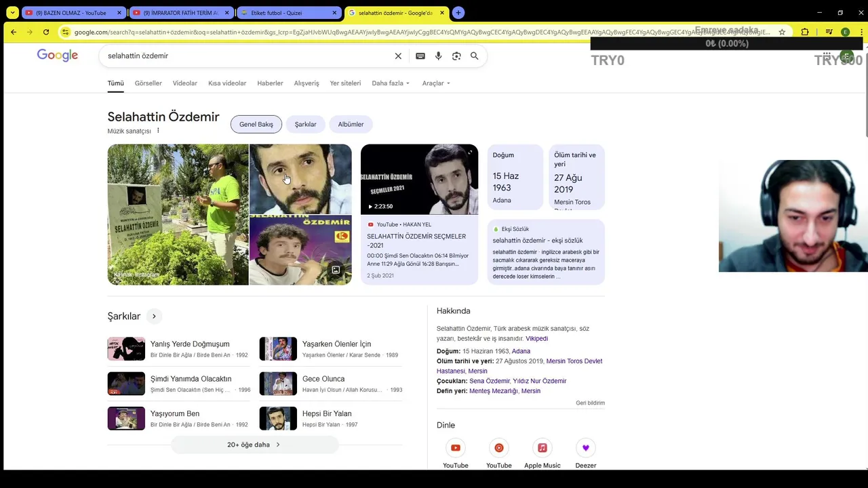Viewport: 868px width, 488px height.
Task: Click the image gallery icon on bottom photo
Action: [x=336, y=270]
